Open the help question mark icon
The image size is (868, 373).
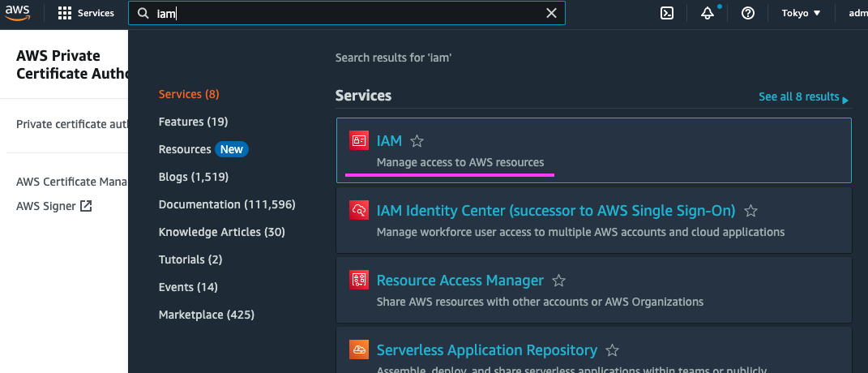tap(748, 13)
